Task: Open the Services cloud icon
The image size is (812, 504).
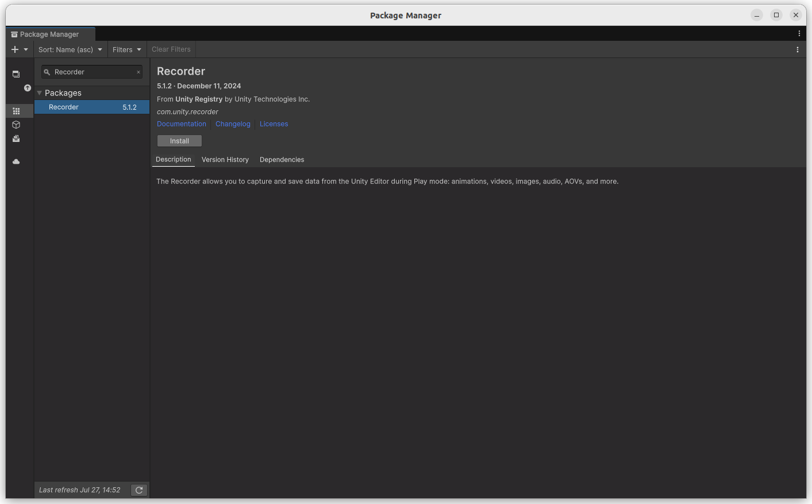Action: coord(16,161)
